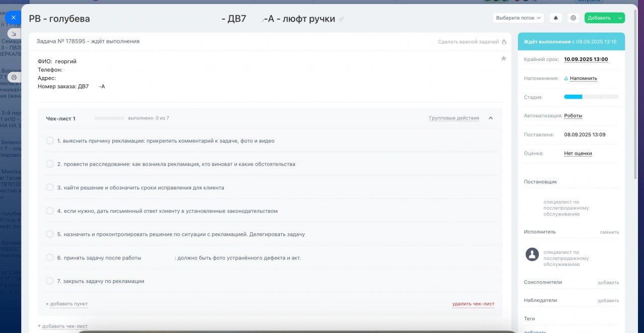Open the "Выберите поток" dropdown

tap(518, 18)
